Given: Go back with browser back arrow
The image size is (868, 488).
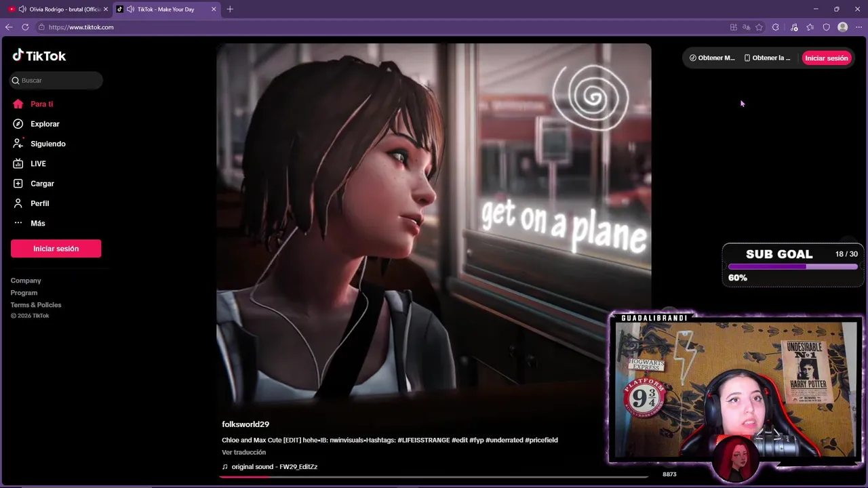Looking at the screenshot, I should pyautogui.click(x=9, y=27).
